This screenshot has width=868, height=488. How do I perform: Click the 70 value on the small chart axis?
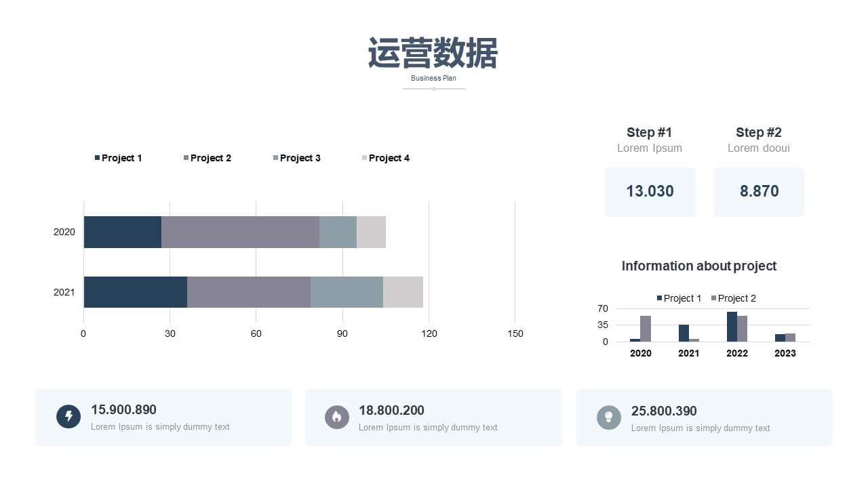[x=603, y=308]
